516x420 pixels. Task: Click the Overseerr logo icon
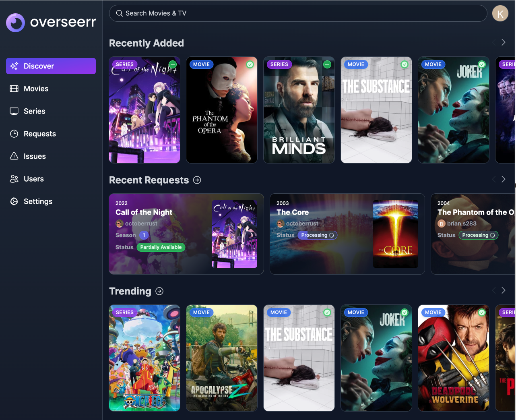16,23
